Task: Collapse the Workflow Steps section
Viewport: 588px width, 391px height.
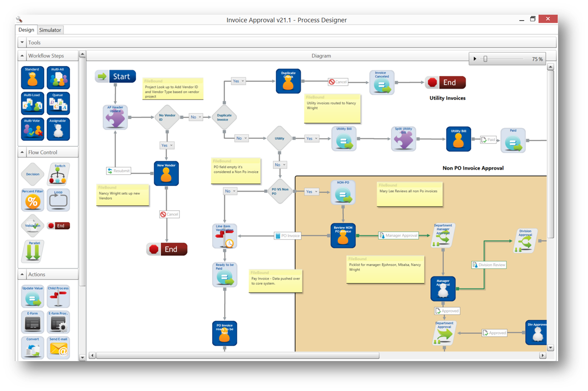Action: tap(22, 56)
